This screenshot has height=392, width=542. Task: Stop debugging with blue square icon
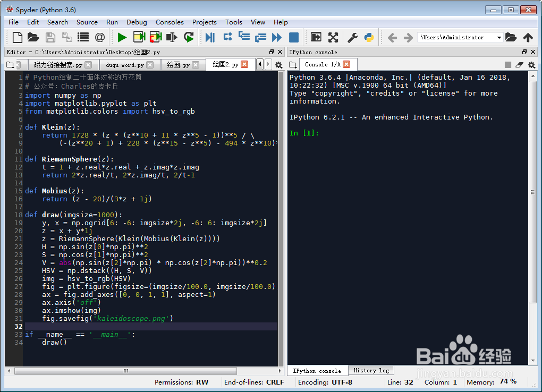(293, 37)
